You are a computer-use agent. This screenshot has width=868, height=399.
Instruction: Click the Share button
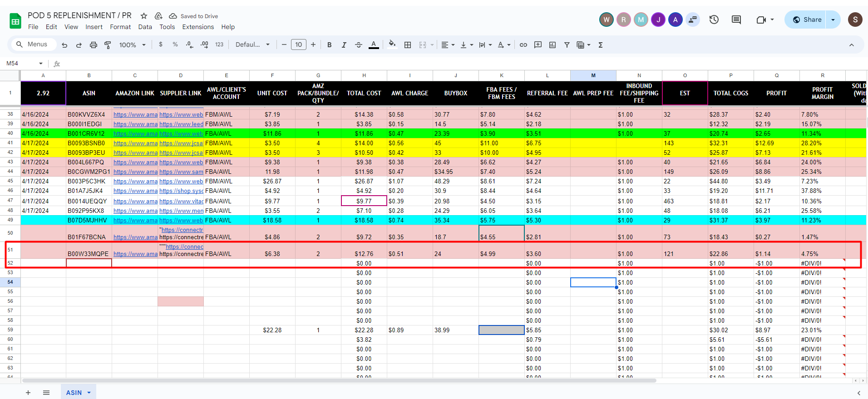click(806, 20)
